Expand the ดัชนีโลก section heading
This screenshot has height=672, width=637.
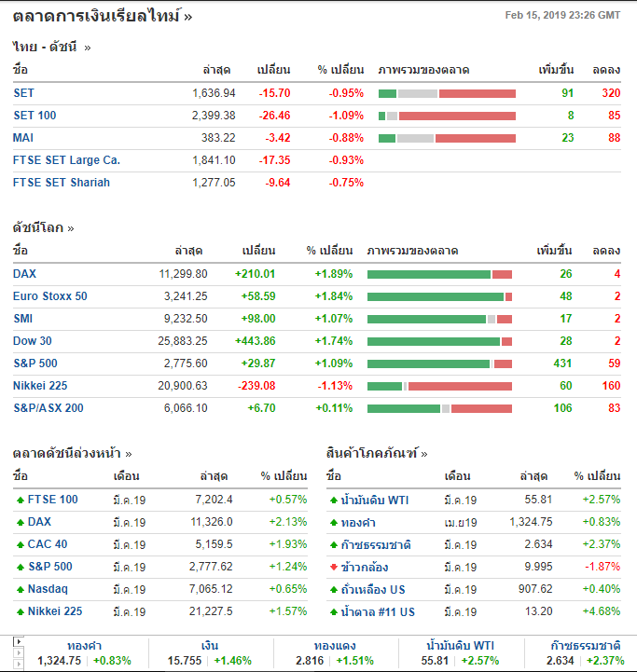[43, 227]
